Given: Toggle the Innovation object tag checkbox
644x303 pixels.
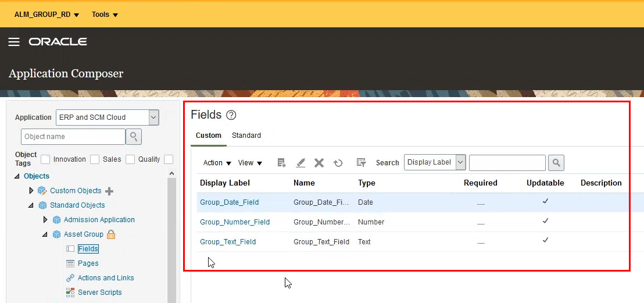Looking at the screenshot, I should (45, 159).
